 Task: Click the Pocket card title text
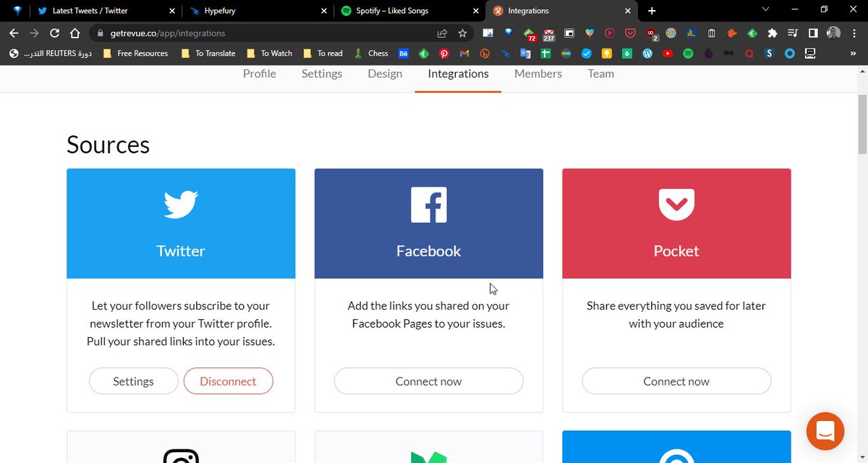[676, 251]
